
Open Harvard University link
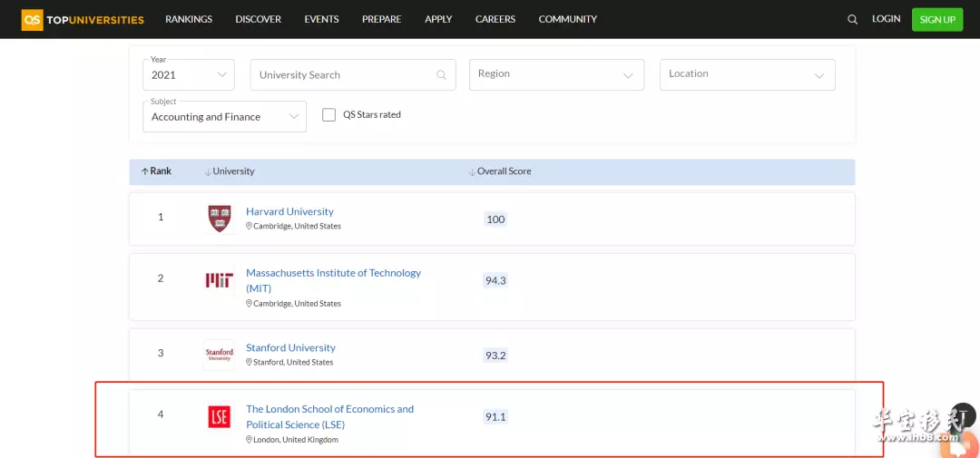pos(290,212)
